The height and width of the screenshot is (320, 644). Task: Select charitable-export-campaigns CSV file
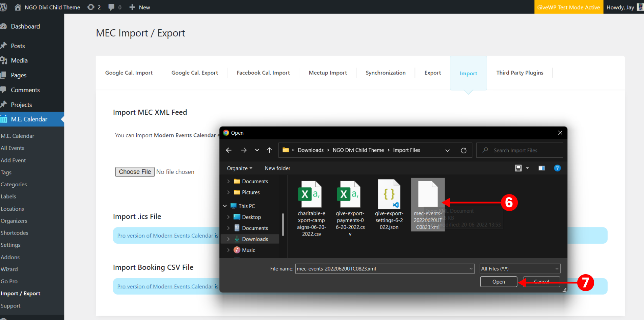[311, 208]
